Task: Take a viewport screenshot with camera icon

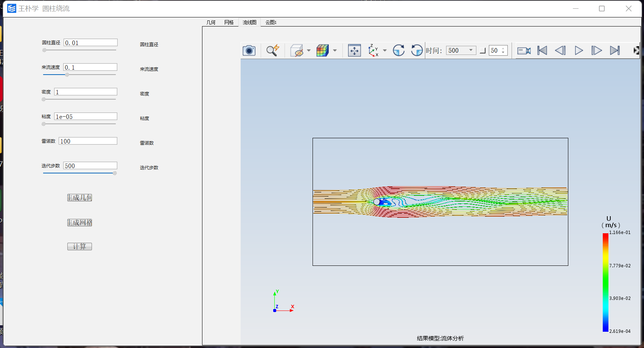Action: coord(249,50)
